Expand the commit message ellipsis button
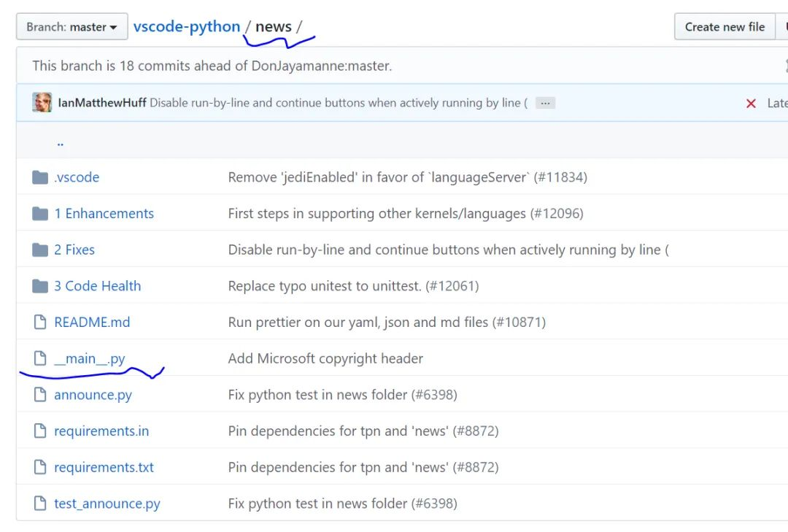The image size is (788, 532). tap(545, 103)
